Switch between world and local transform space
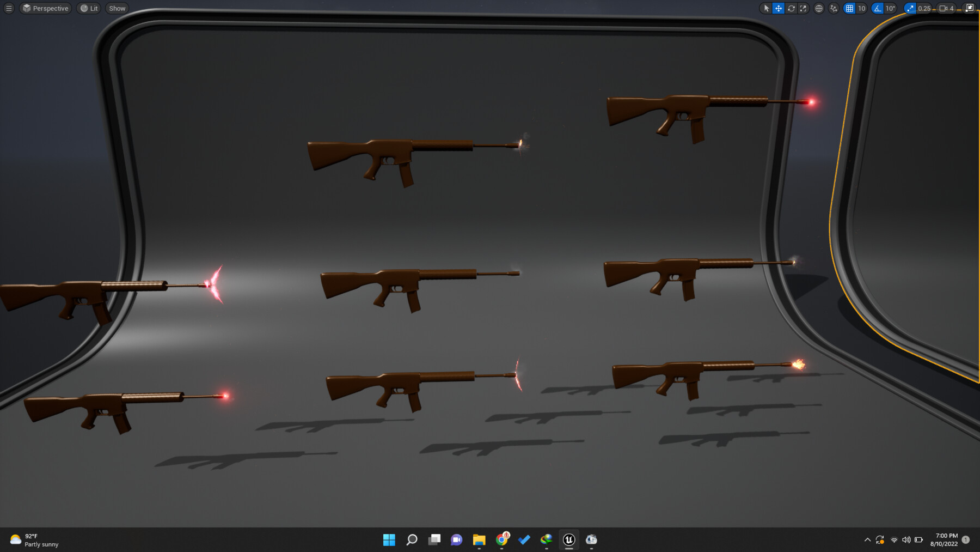The image size is (980, 552). 819,8
